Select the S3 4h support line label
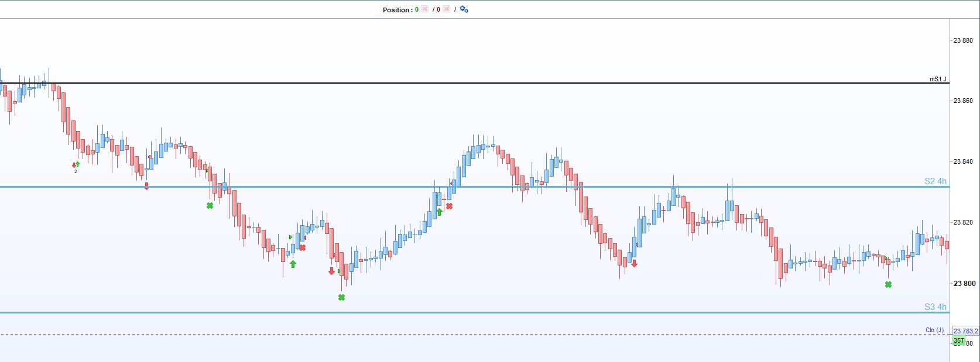This screenshot has width=980, height=362. pyautogui.click(x=935, y=307)
